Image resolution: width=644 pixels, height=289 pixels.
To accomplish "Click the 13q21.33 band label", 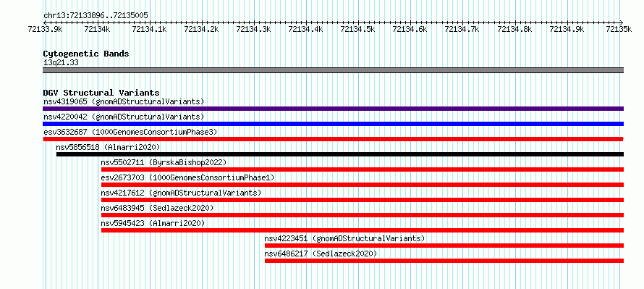I will click(x=61, y=63).
